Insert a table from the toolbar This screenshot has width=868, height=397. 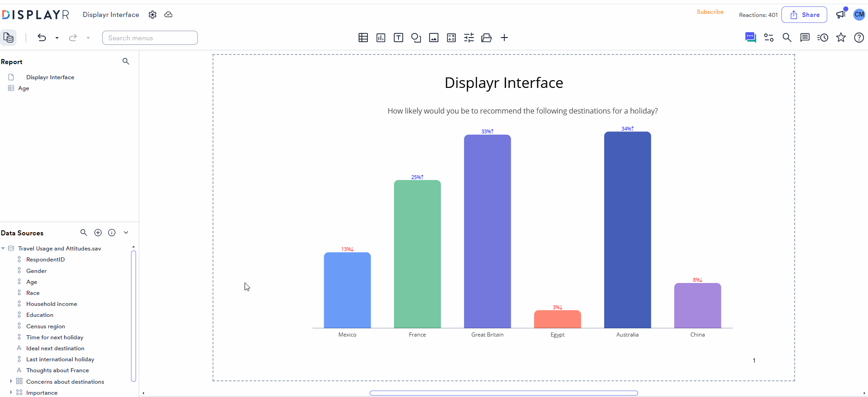[x=363, y=38]
